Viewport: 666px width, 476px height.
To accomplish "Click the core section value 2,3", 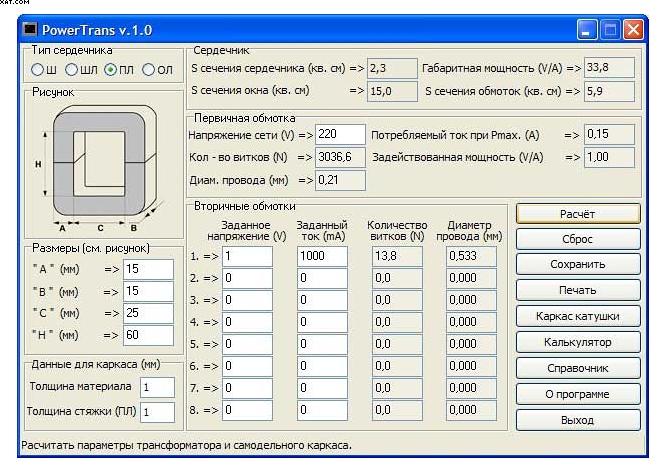I will click(x=392, y=68).
